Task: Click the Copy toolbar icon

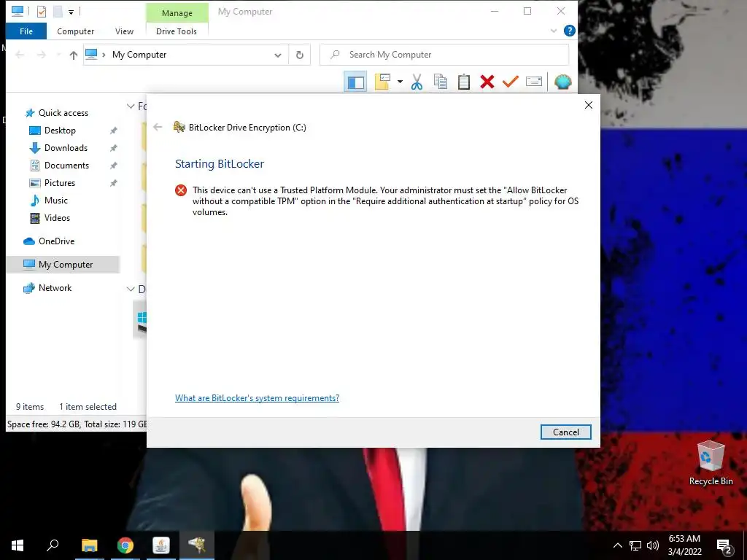Action: click(x=441, y=82)
